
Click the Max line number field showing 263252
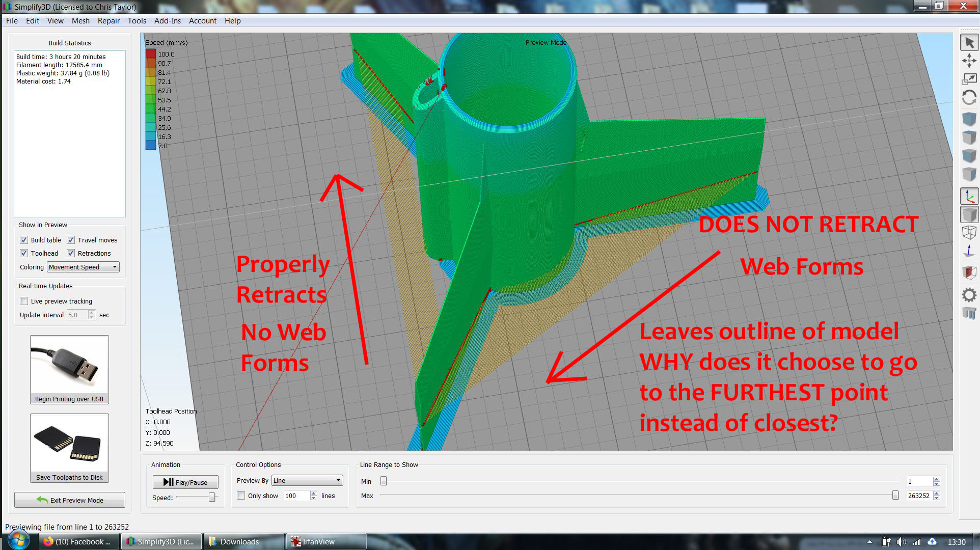click(x=919, y=496)
